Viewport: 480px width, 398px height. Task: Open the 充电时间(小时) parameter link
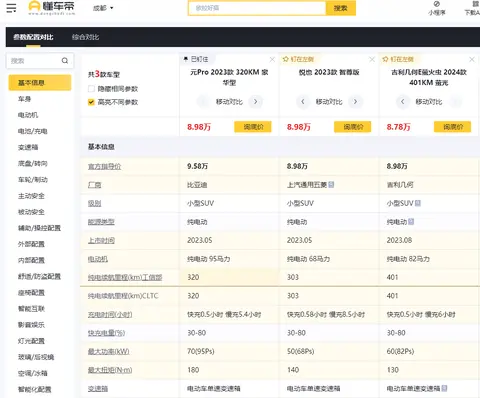110,314
